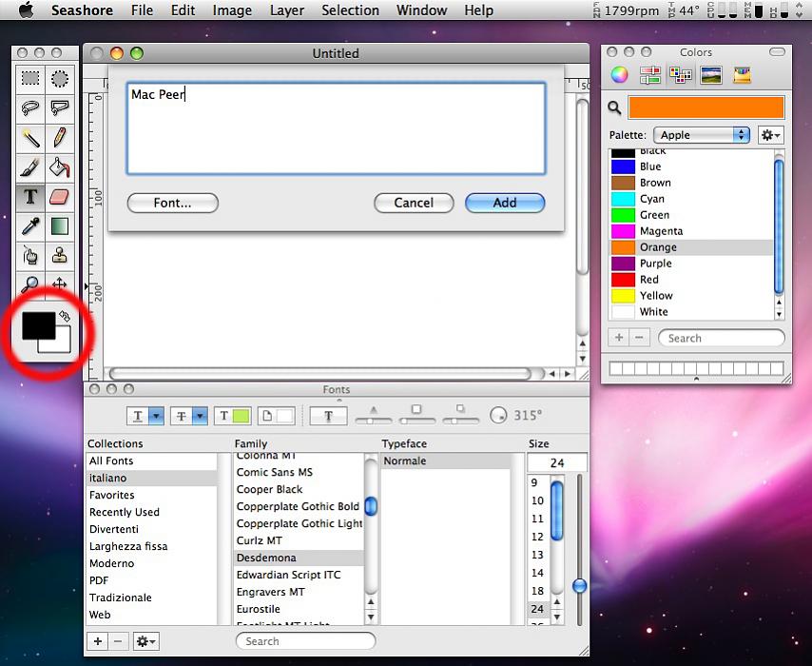The image size is (812, 666).
Task: Open the Apple menu
Action: coord(26,10)
